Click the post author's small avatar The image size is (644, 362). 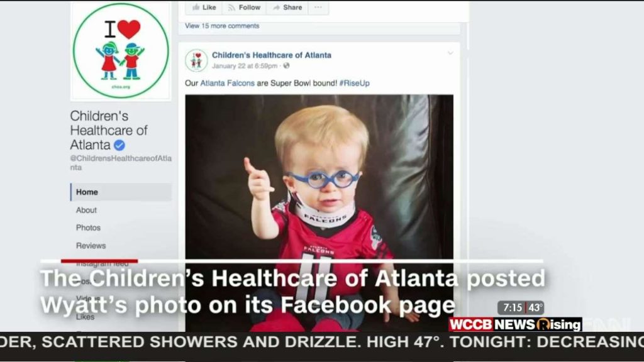pos(196,60)
